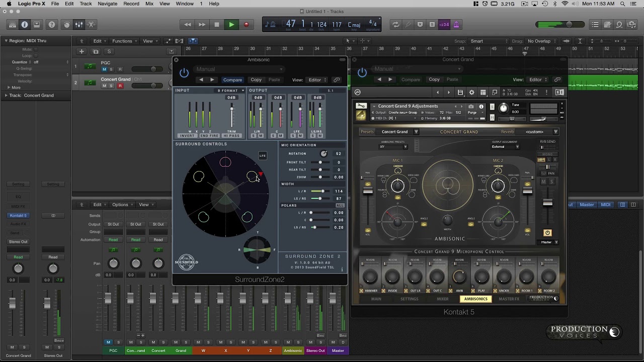Click the Fast Forward transport button
This screenshot has height=362, width=644.
[x=202, y=25]
